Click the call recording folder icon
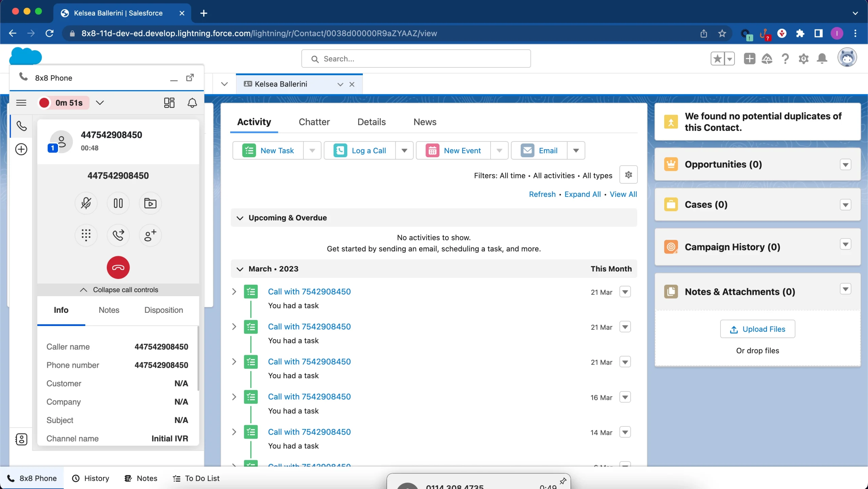Viewport: 868px width, 489px height. [150, 203]
